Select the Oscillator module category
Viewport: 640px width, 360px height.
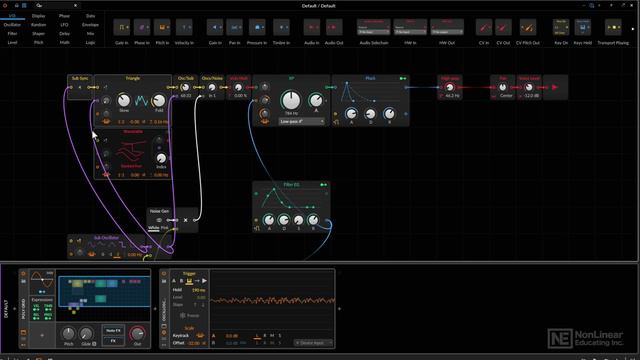(x=12, y=24)
